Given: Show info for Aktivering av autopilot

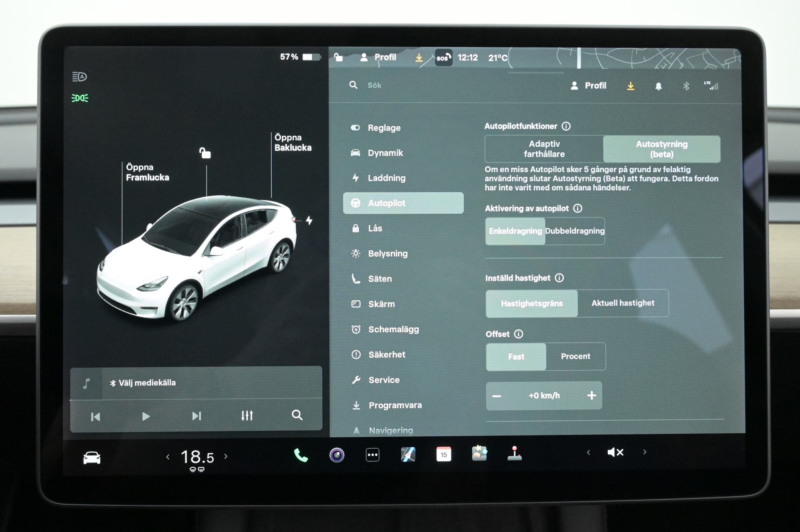Looking at the screenshot, I should [x=577, y=208].
